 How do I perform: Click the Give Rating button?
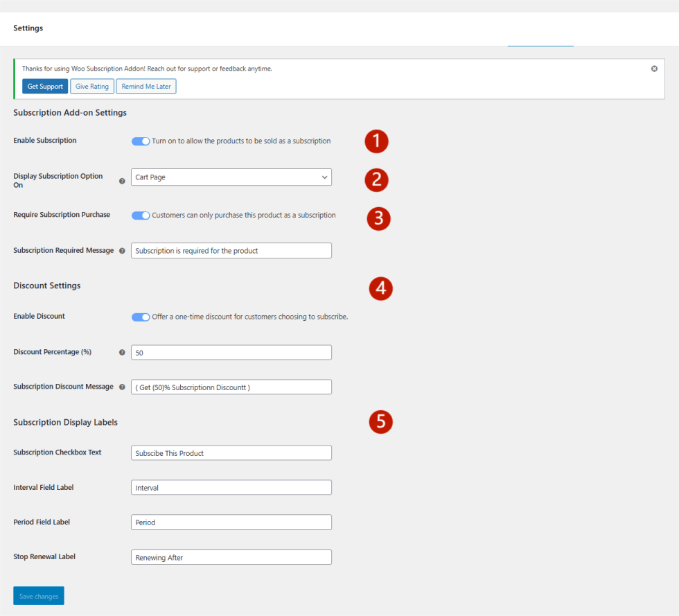click(x=92, y=87)
